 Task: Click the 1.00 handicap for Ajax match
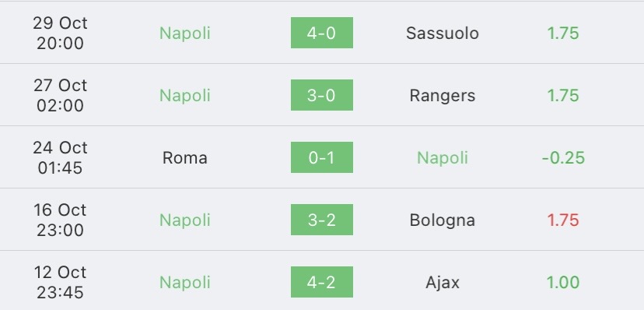(x=563, y=283)
